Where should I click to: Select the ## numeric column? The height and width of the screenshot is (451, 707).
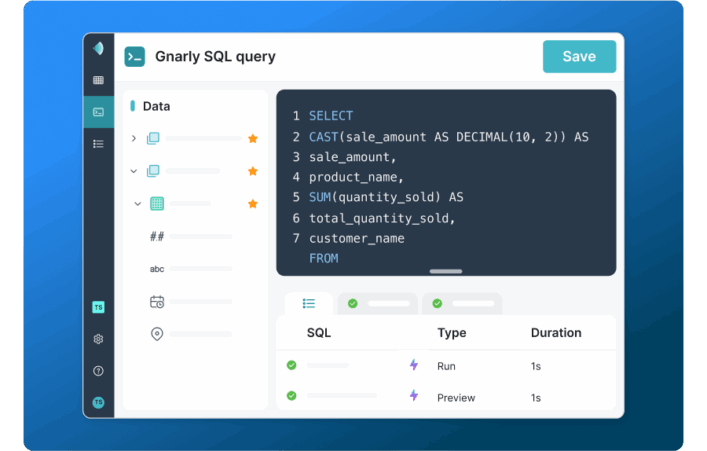pos(157,236)
